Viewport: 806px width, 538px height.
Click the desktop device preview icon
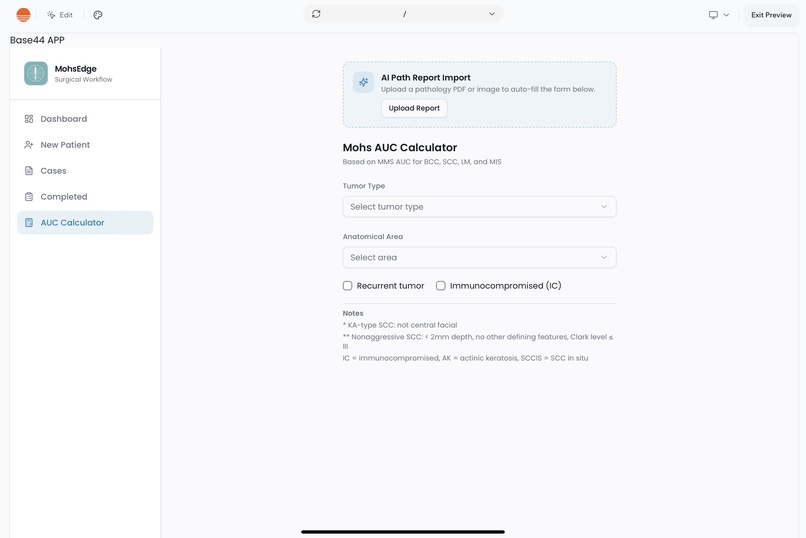click(713, 15)
